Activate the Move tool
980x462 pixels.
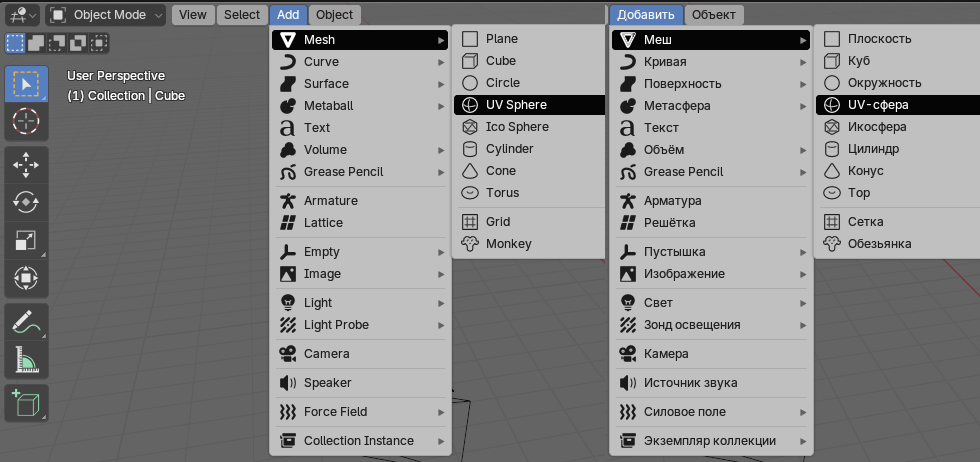pyautogui.click(x=26, y=165)
